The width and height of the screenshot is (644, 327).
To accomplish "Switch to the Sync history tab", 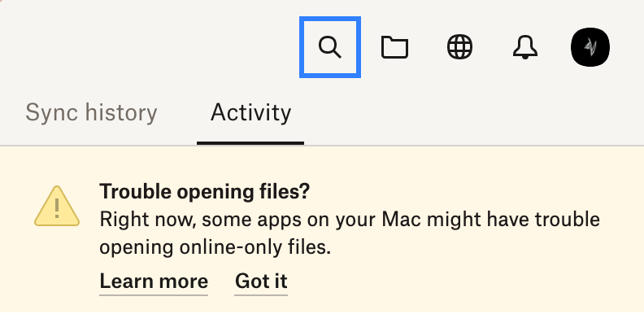I will [x=91, y=112].
